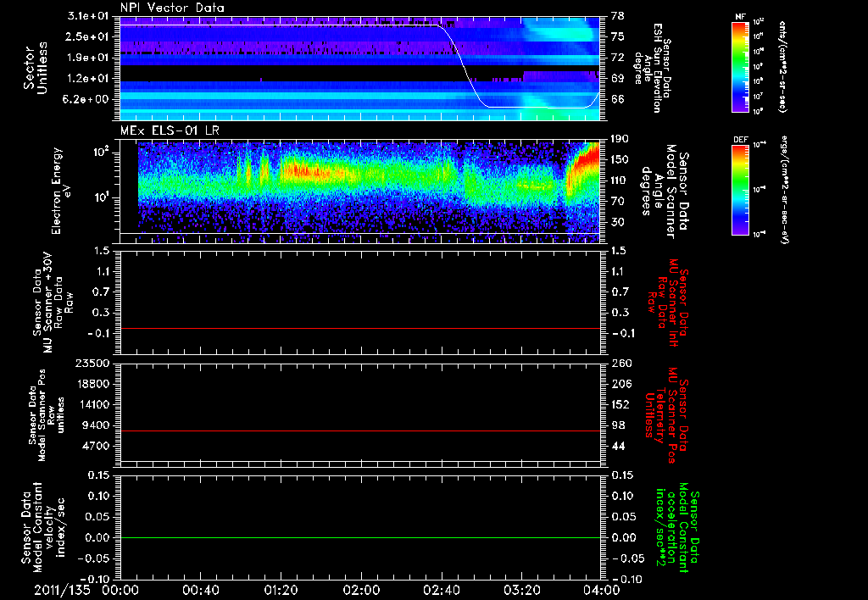Viewport: 868px width, 600px height.
Task: Click the 'Model Scanner Pos Raw unitless' label
Action: coord(47,415)
